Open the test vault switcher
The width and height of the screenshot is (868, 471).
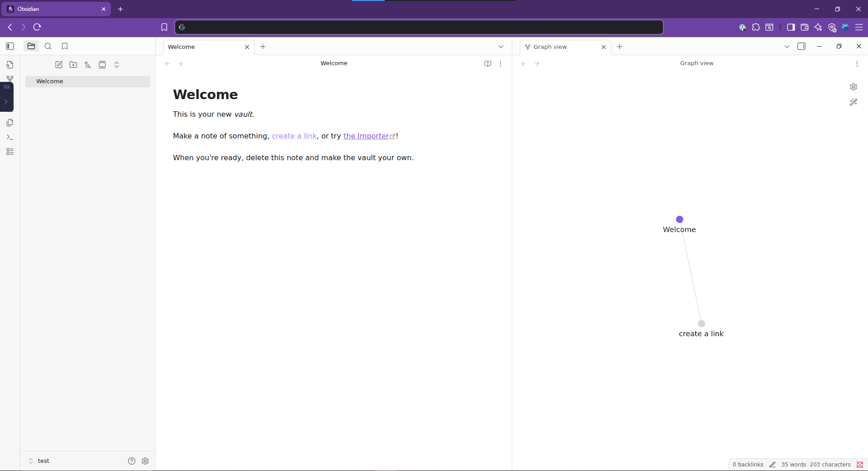coord(39,461)
